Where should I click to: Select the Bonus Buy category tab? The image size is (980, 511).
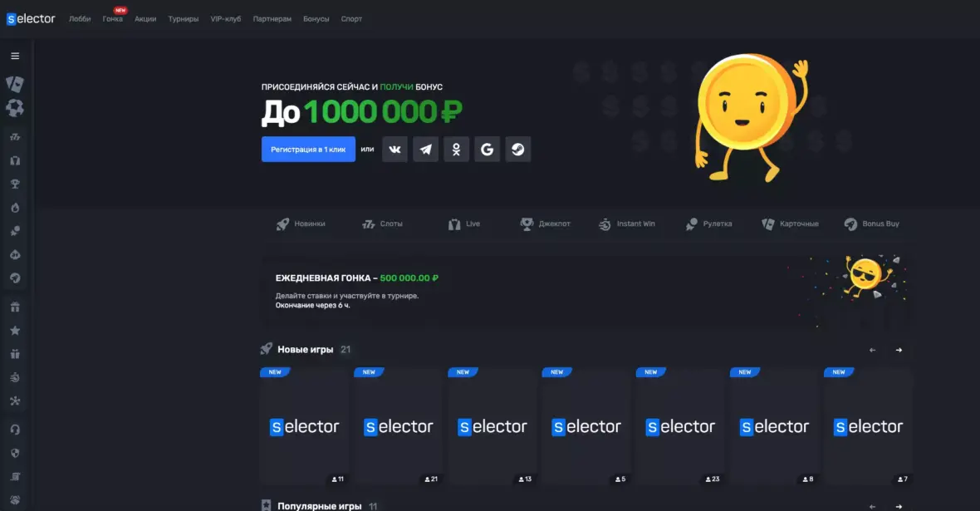pyautogui.click(x=871, y=224)
